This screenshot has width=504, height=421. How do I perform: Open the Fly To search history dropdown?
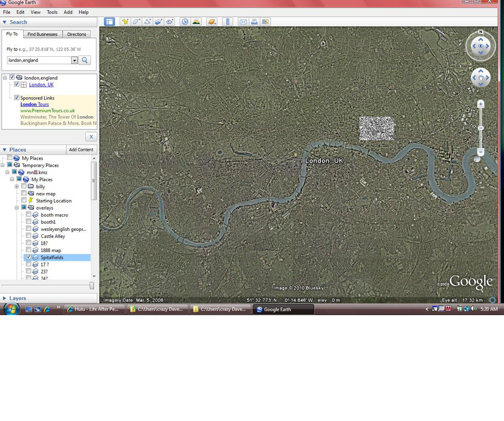click(x=75, y=60)
